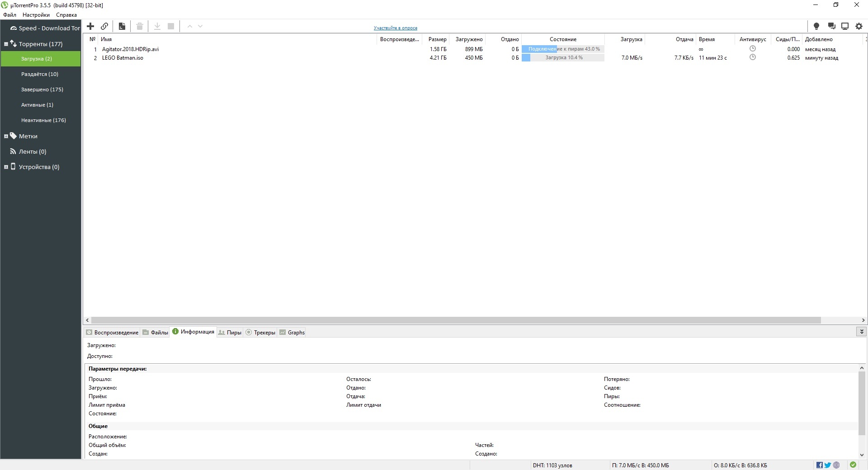Click the Facebook icon in status bar

click(820, 465)
